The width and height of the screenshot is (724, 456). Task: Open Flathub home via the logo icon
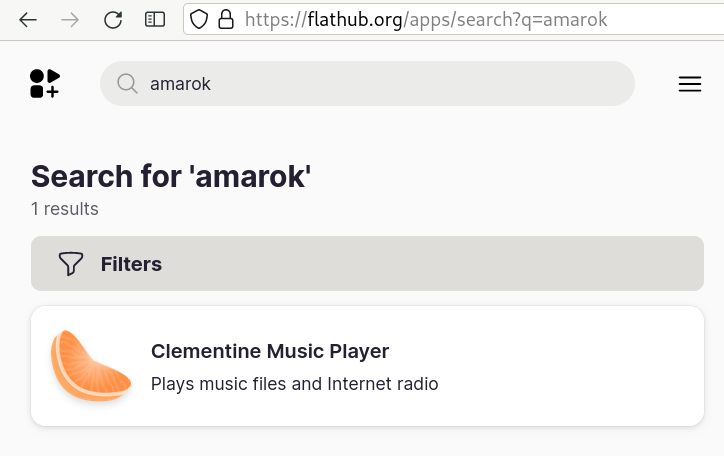click(45, 84)
